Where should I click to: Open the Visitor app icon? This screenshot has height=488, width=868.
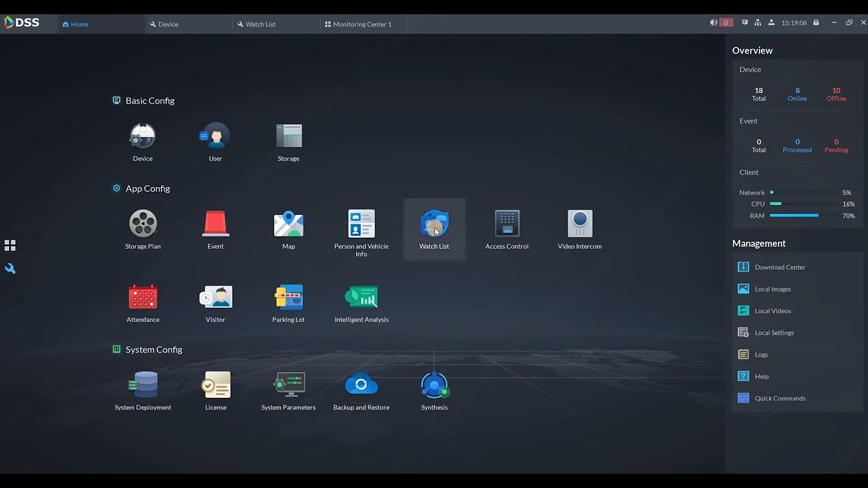point(216,297)
